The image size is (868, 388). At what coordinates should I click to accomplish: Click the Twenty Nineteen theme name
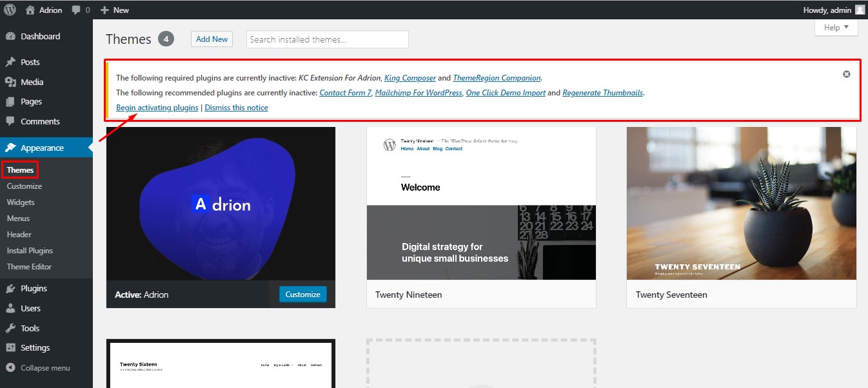click(x=408, y=295)
